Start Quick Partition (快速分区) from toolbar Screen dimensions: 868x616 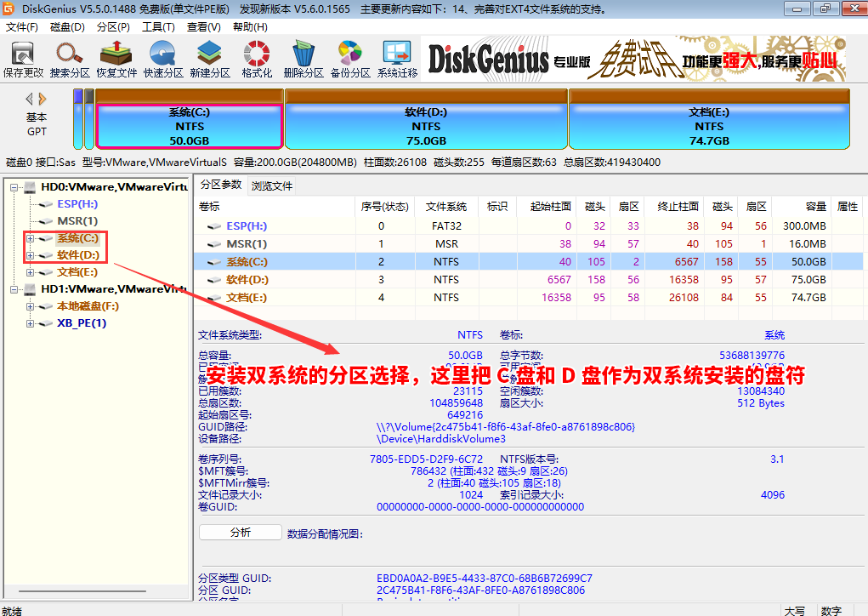162,59
